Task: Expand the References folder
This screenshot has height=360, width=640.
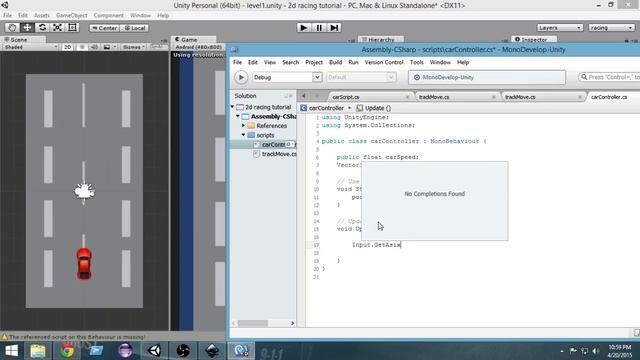Action: coord(244,126)
